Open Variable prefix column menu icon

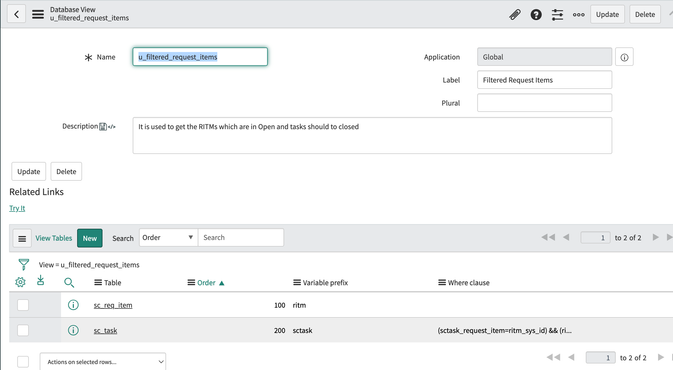(297, 282)
